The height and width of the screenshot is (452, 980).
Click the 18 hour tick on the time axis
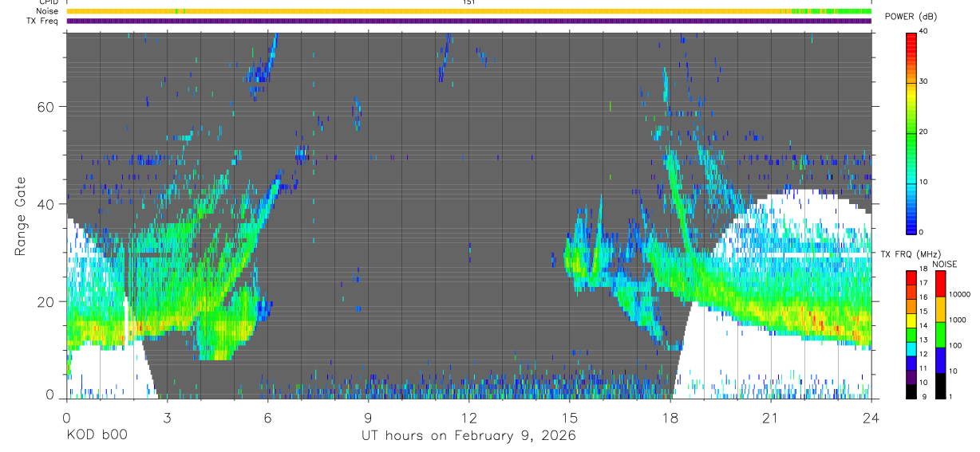[x=670, y=418]
